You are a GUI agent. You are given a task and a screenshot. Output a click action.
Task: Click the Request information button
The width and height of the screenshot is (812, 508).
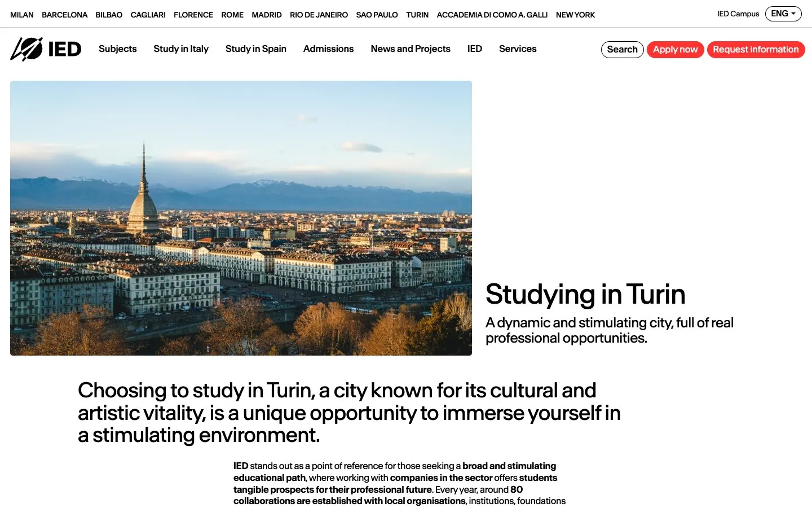[756, 50]
